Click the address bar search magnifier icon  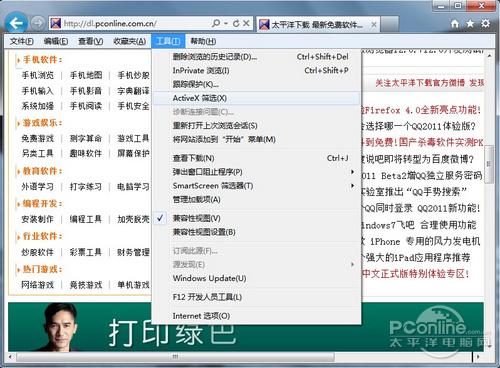[216, 23]
